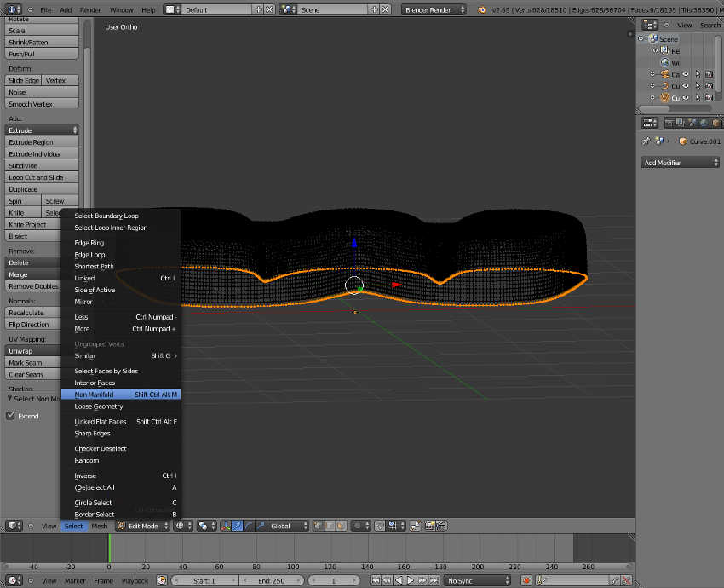
Task: Open the Blender Render engine dropdown
Action: (x=434, y=9)
